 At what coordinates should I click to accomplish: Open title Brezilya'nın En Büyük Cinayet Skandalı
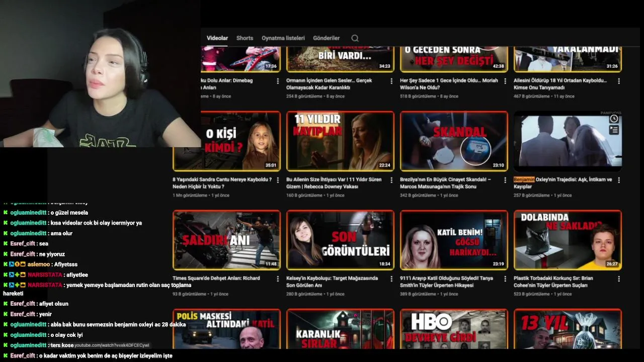[445, 183]
